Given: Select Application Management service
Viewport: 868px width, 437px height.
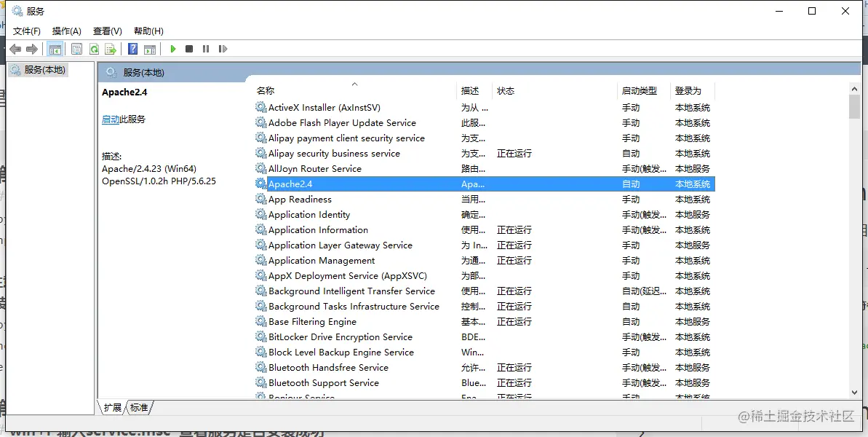Looking at the screenshot, I should [x=322, y=260].
